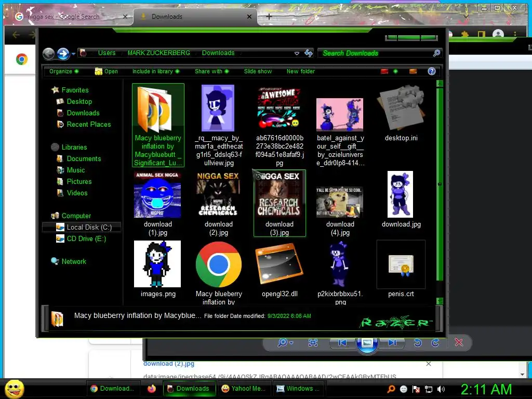Rotate image counterclockwise in photo viewer
The height and width of the screenshot is (399, 532).
418,343
